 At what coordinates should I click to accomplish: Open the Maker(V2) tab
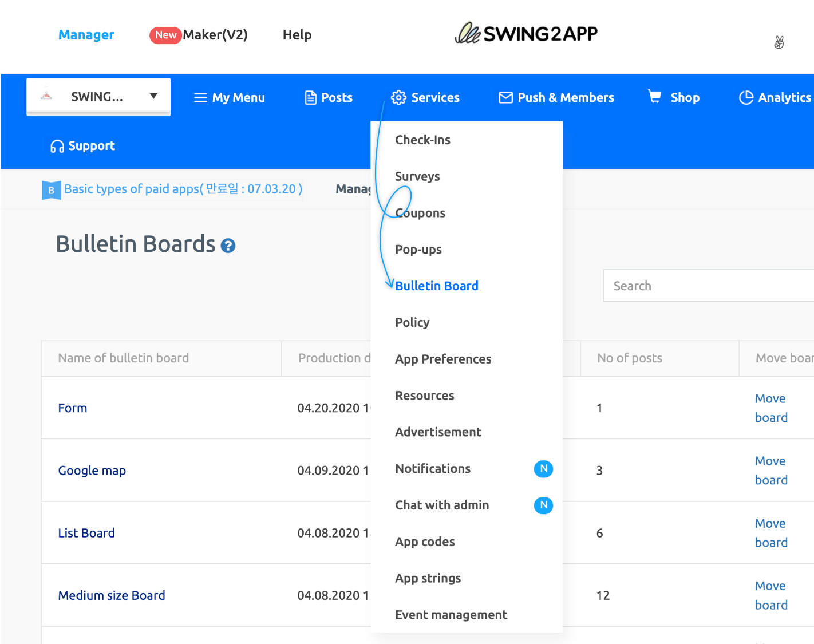[x=215, y=35]
